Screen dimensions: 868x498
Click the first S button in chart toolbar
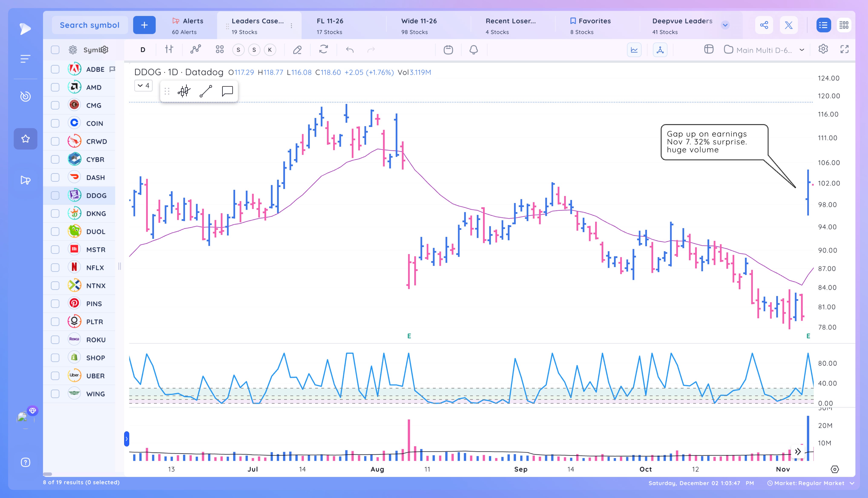coord(238,50)
